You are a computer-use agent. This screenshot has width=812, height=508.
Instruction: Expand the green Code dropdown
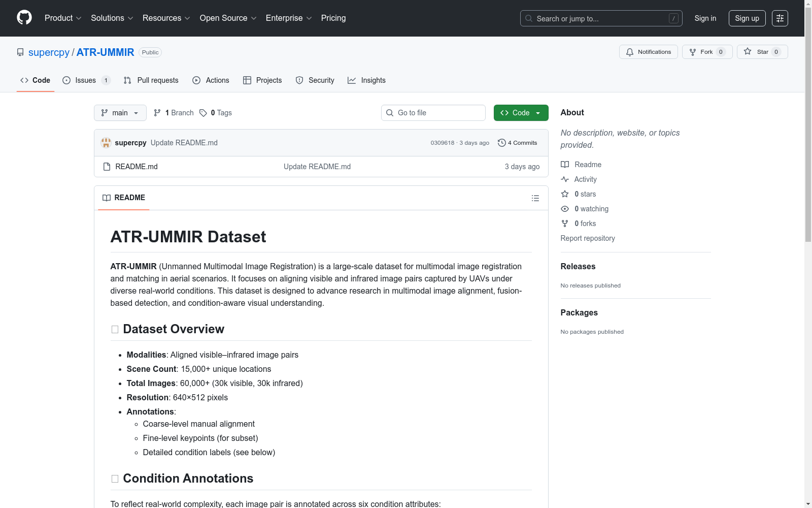(521, 113)
